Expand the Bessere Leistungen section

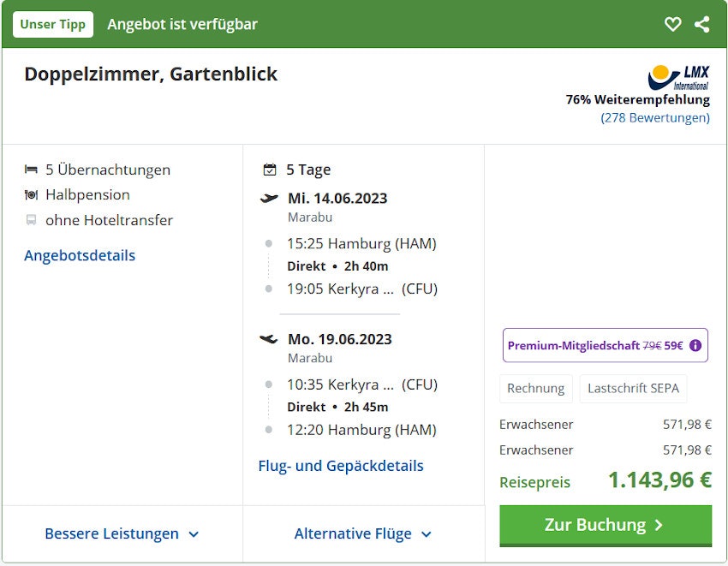122,533
